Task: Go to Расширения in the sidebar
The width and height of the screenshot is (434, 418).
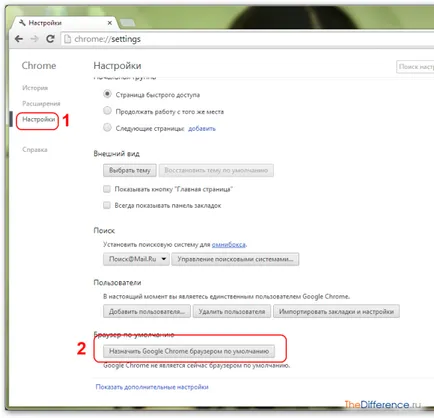Action: tap(41, 104)
